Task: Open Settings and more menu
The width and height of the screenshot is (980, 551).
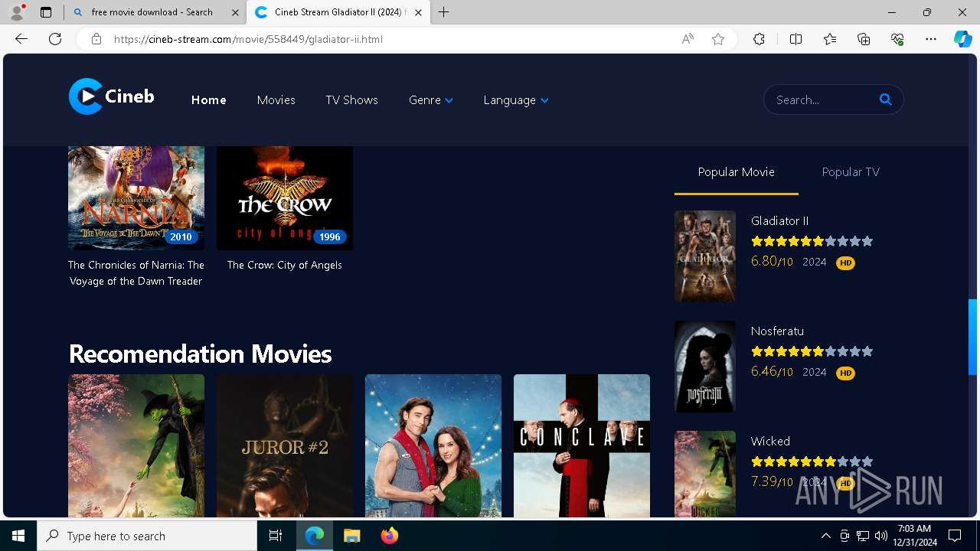Action: coord(931,39)
